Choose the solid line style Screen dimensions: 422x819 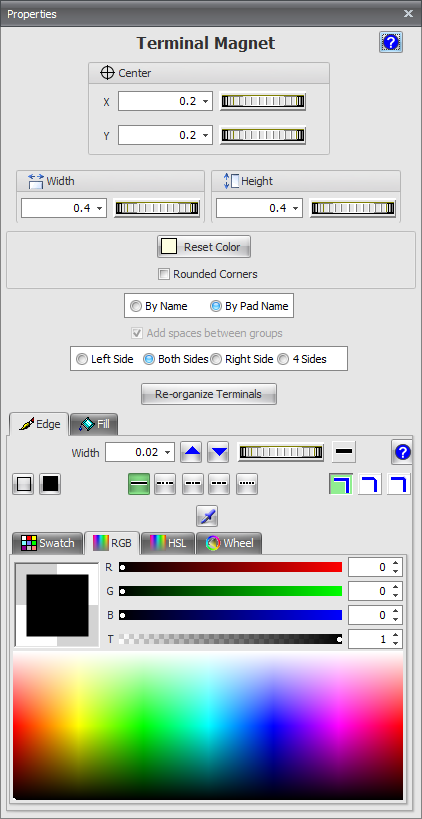(x=139, y=484)
